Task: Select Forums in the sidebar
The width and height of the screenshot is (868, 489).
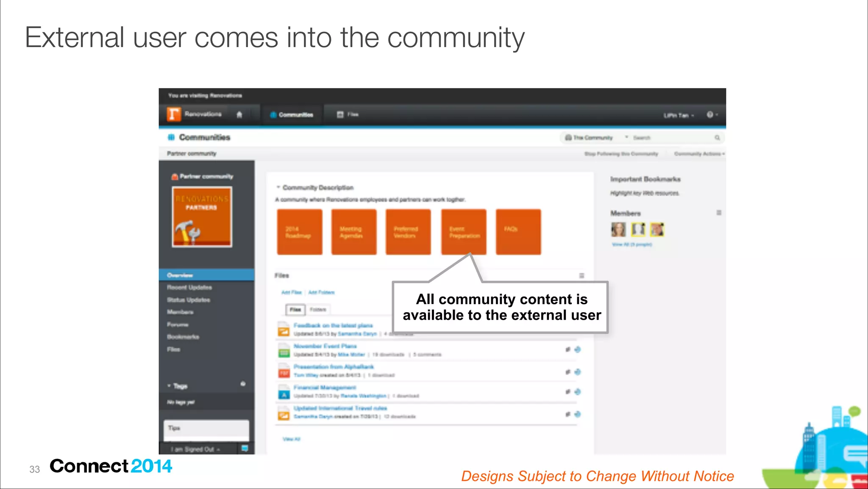Action: tap(178, 324)
